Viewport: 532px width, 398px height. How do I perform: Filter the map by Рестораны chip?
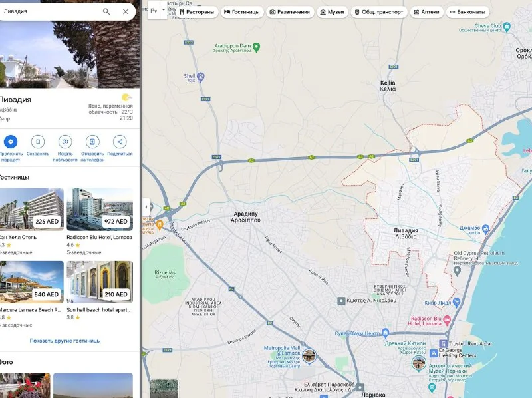click(x=197, y=11)
